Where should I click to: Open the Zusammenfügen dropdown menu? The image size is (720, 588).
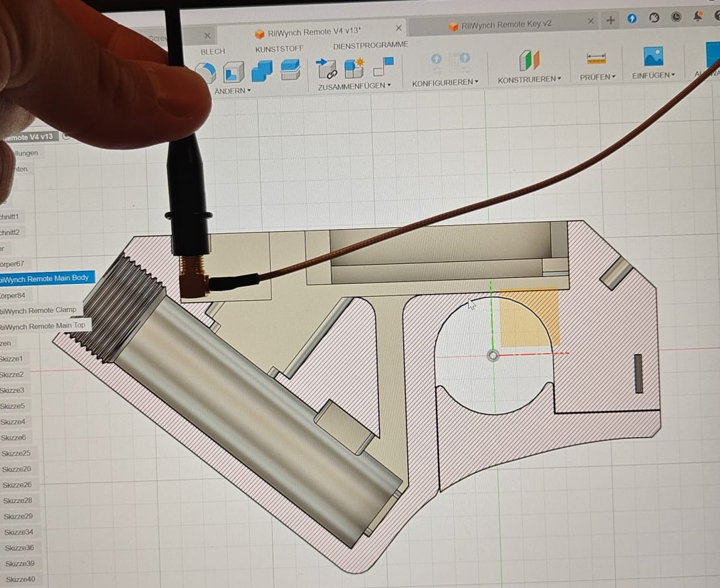coord(354,86)
